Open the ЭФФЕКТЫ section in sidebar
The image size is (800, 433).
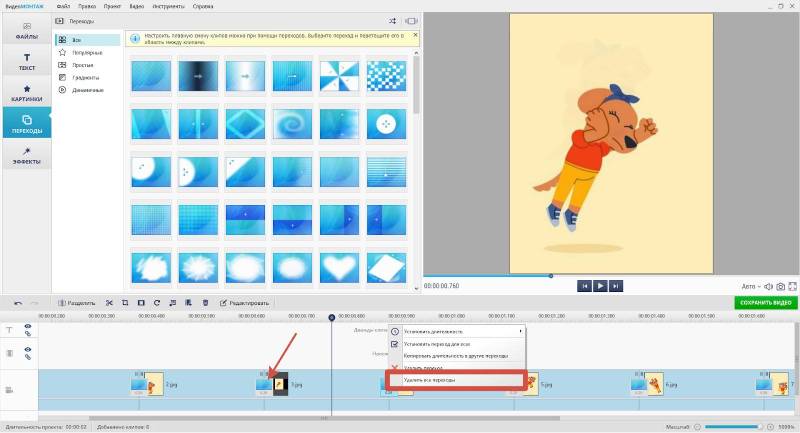27,155
